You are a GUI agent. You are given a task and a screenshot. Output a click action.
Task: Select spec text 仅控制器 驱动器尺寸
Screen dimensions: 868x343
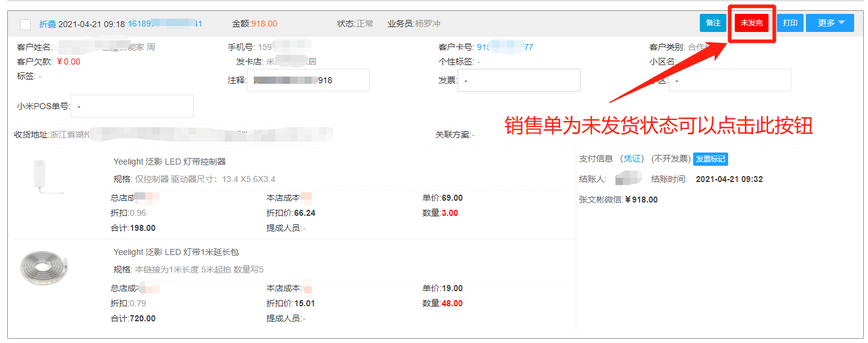pos(175,179)
